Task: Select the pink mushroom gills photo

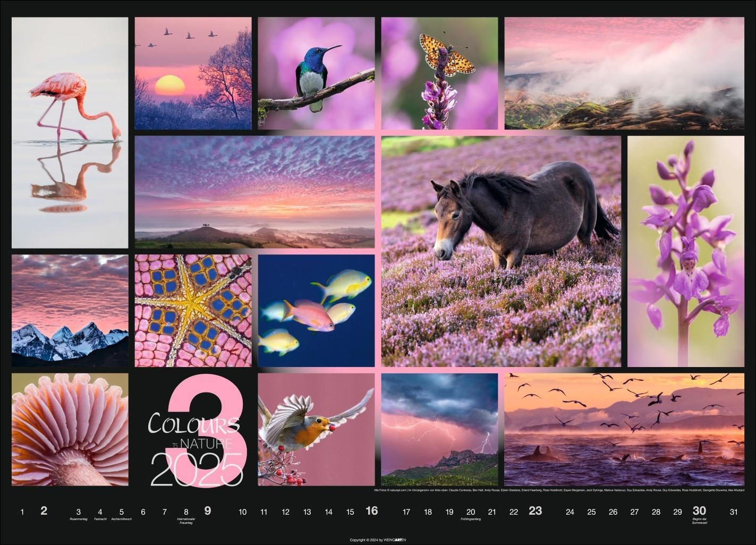Action: (70, 429)
